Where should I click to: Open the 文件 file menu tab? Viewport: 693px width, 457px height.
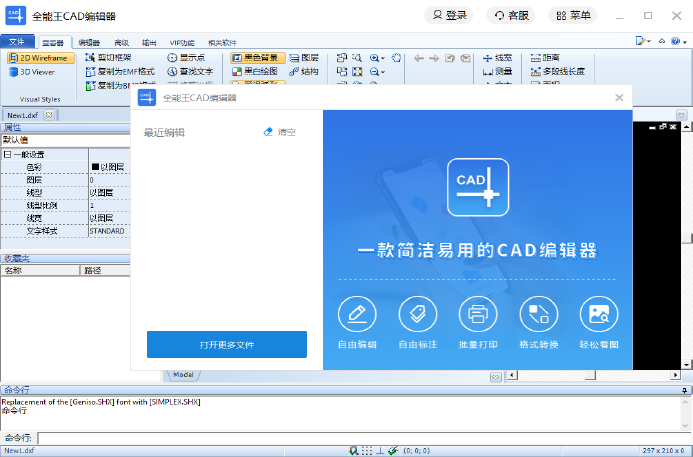point(16,42)
